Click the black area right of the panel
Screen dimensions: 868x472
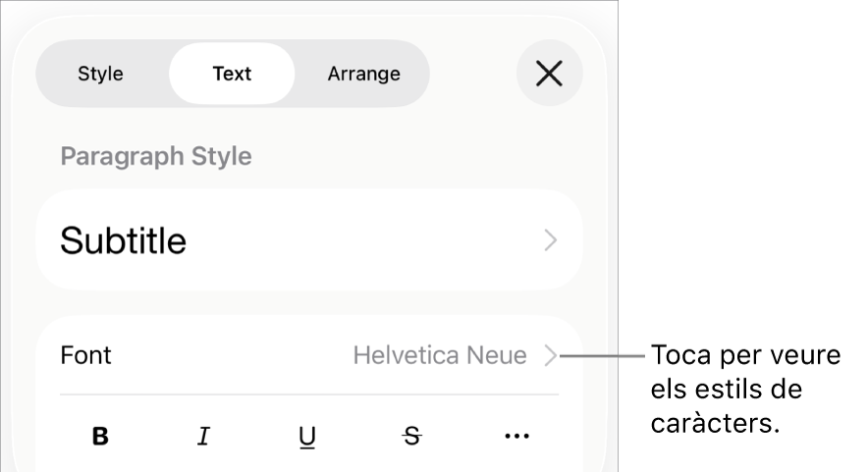(x=746, y=196)
